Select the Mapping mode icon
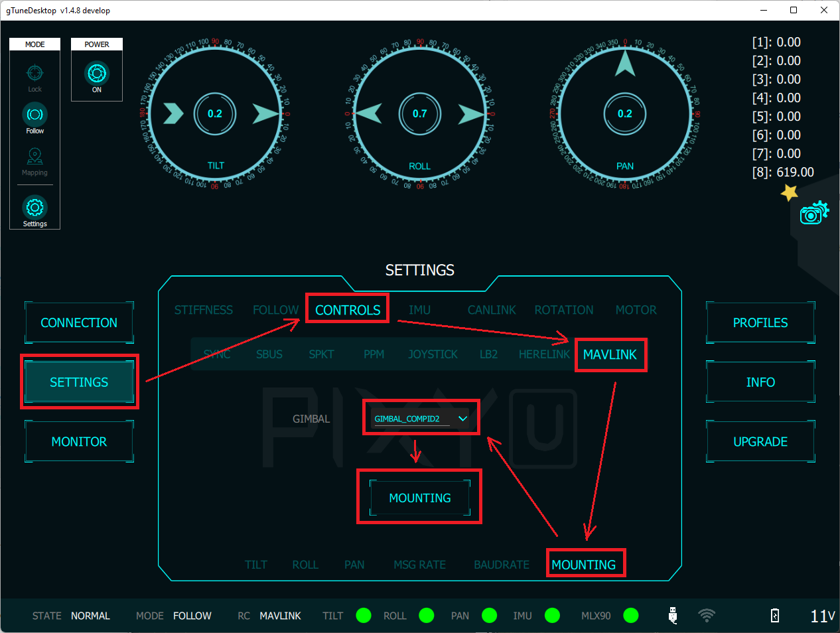Viewport: 840px width, 633px height. pyautogui.click(x=35, y=157)
